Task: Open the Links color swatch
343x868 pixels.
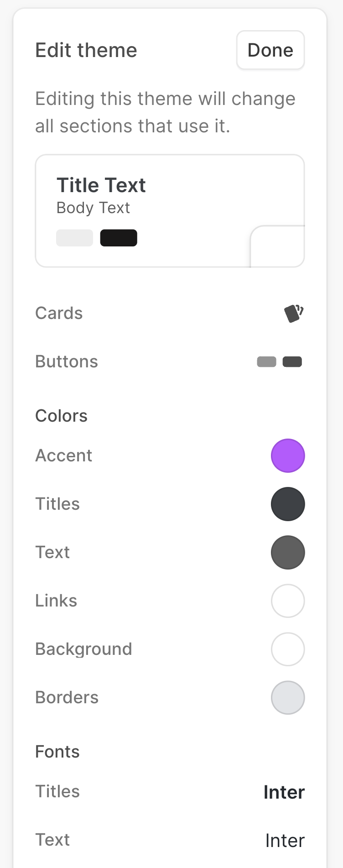Action: [x=288, y=601]
